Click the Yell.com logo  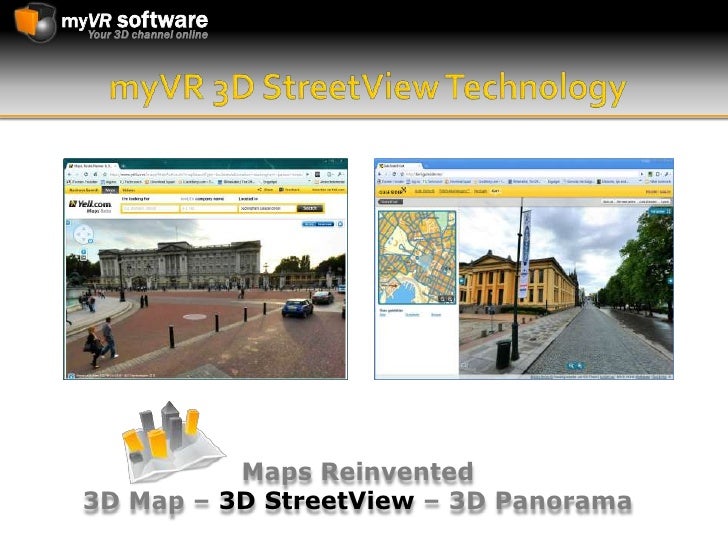coord(91,206)
